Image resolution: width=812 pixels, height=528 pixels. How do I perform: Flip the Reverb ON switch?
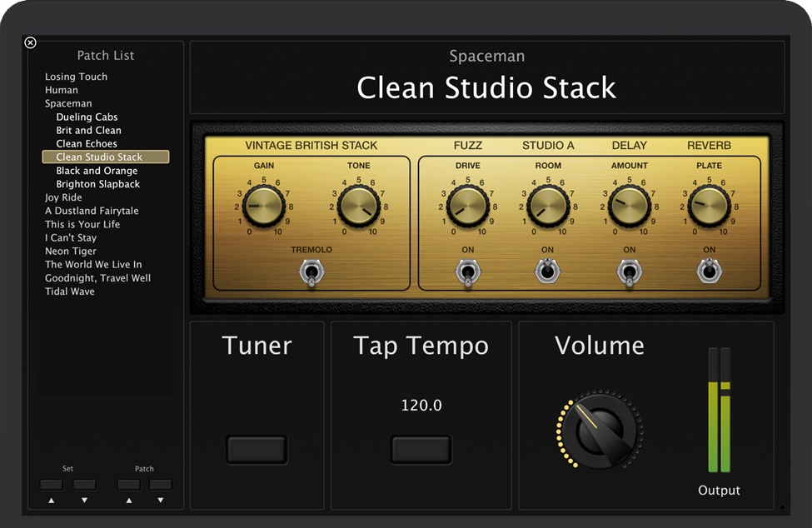(x=709, y=271)
